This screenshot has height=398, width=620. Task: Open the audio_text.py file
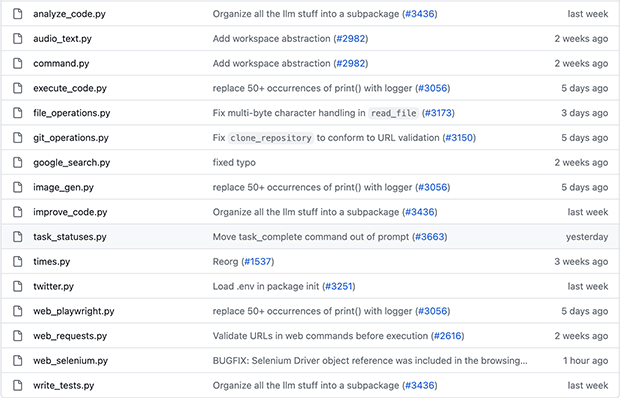click(x=62, y=39)
